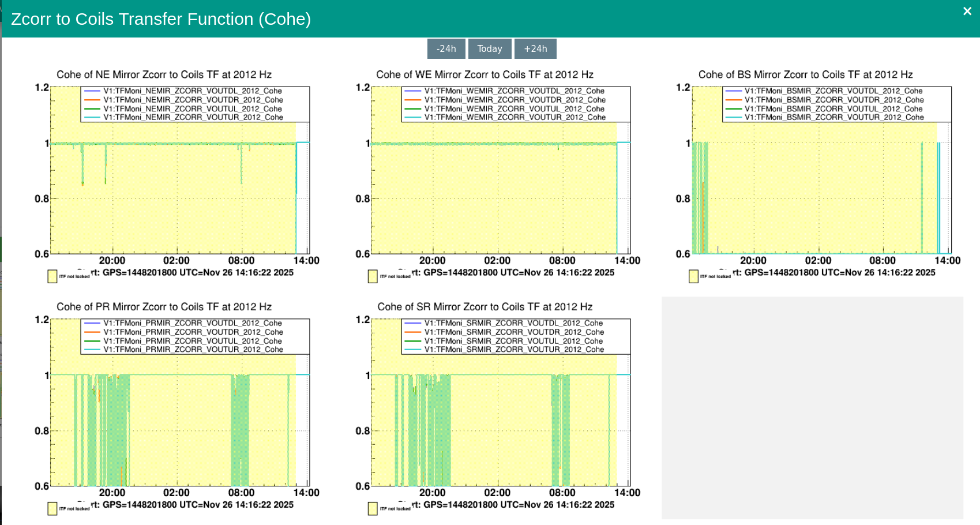Click the NEMIR_ZCORR_VOUTDL legend entry
980x525 pixels.
coord(192,91)
